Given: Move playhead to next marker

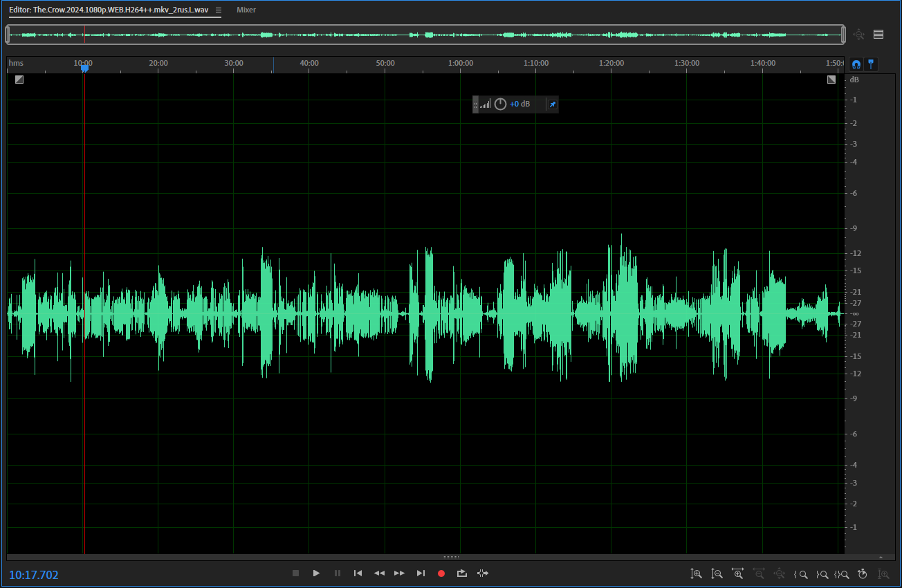Looking at the screenshot, I should (x=421, y=573).
